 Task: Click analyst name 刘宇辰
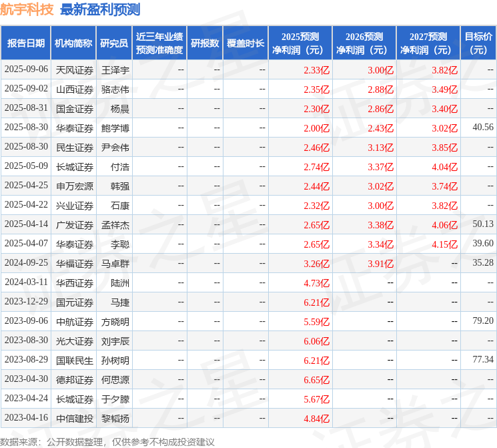115,341
